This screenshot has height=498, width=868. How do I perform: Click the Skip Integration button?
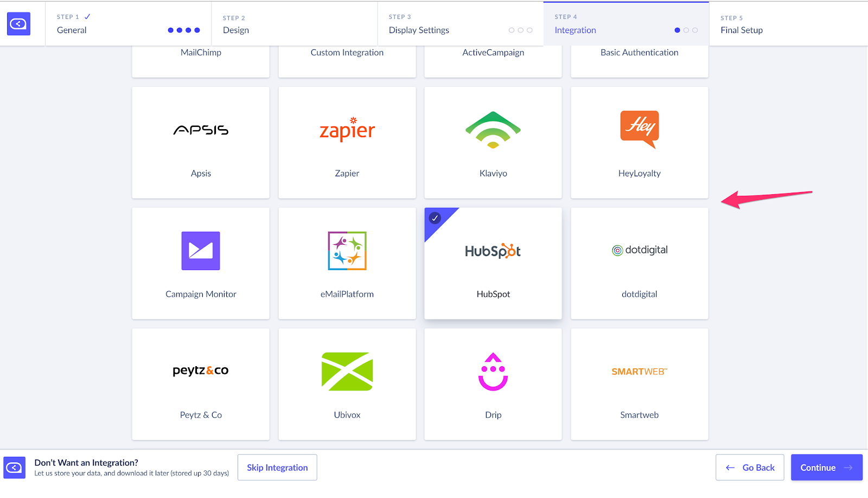[277, 468]
